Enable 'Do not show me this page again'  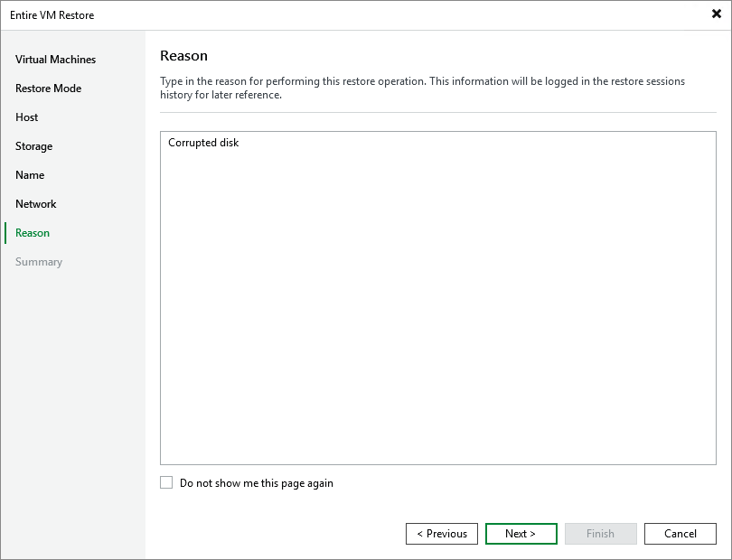166,482
